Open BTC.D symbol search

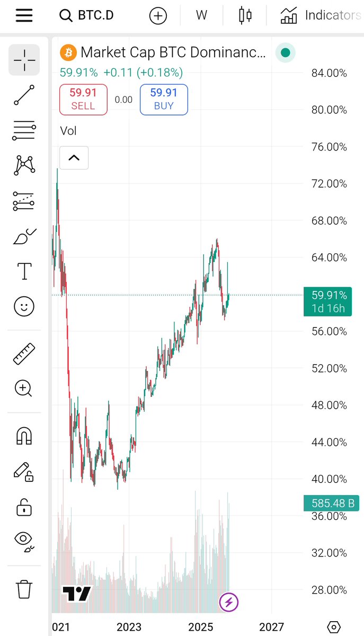tap(87, 15)
